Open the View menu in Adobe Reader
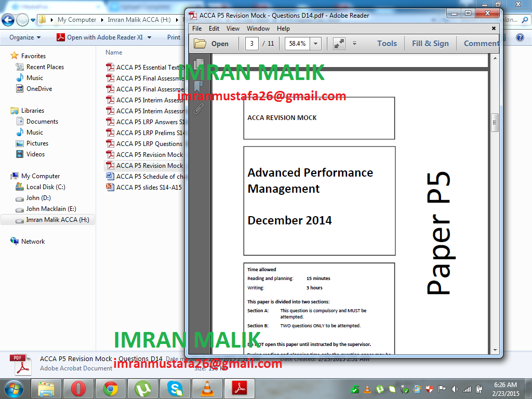Screen dimensions: 532x399 pos(233,29)
